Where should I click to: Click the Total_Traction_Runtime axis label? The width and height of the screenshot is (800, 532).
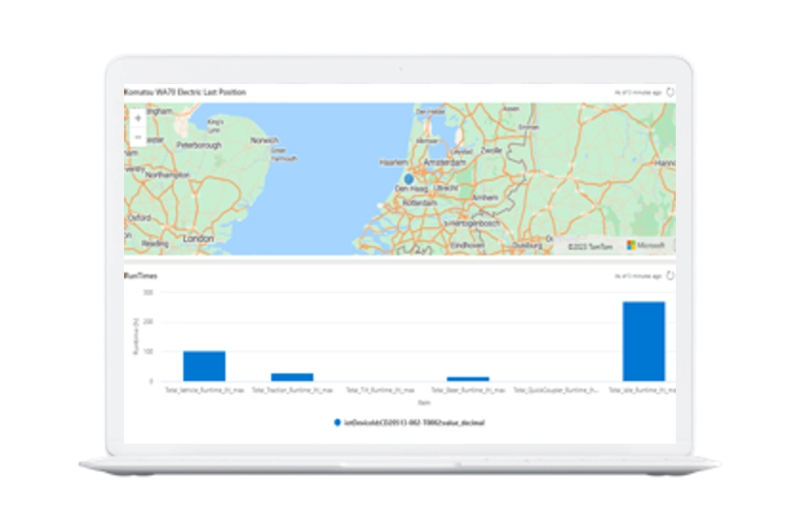292,390
